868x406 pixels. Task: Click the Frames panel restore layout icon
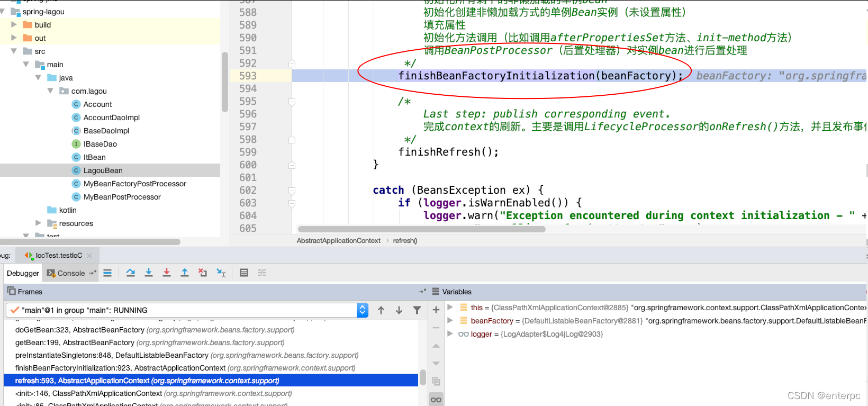point(422,292)
